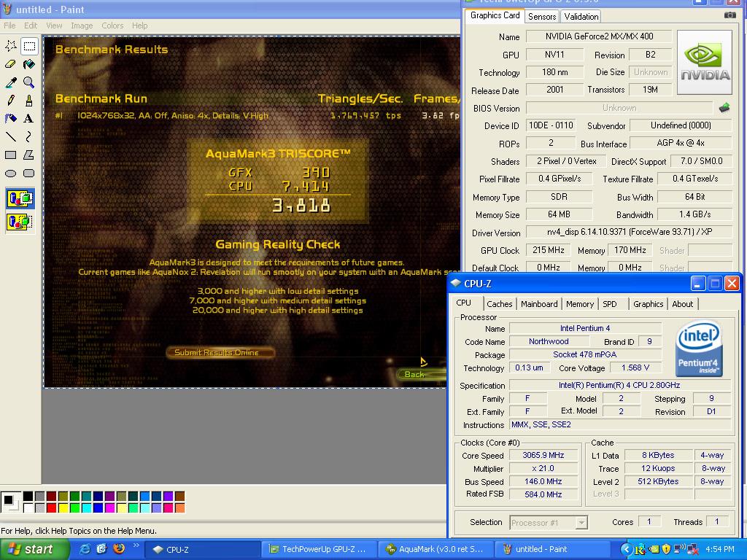Image resolution: width=747 pixels, height=560 pixels.
Task: Open the Mainboard tab in CPU-Z
Action: click(x=539, y=304)
